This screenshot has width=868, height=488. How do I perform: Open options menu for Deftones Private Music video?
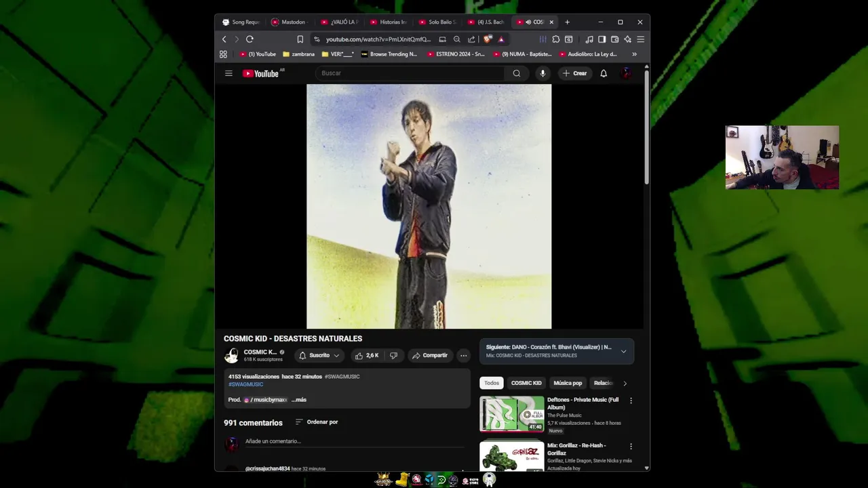[x=631, y=401]
